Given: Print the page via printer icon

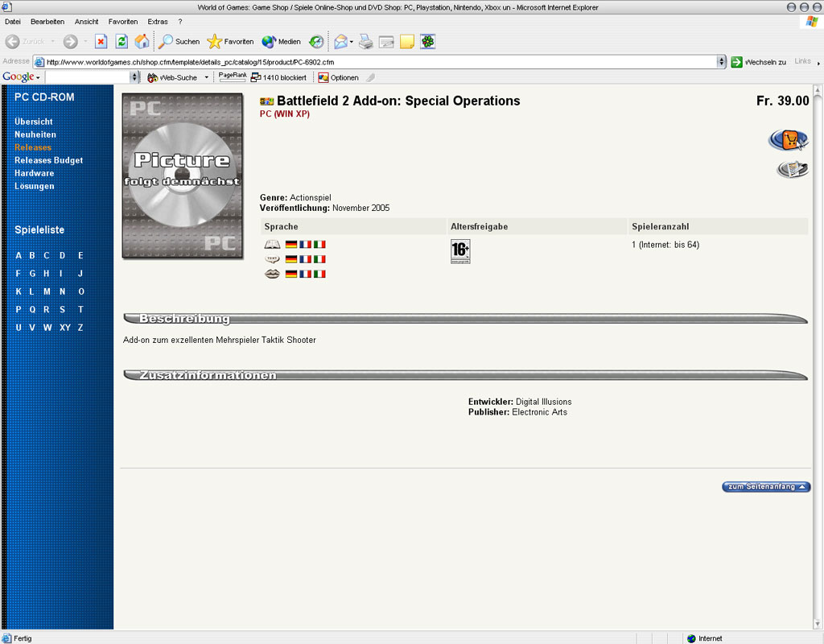Looking at the screenshot, I should (x=366, y=42).
